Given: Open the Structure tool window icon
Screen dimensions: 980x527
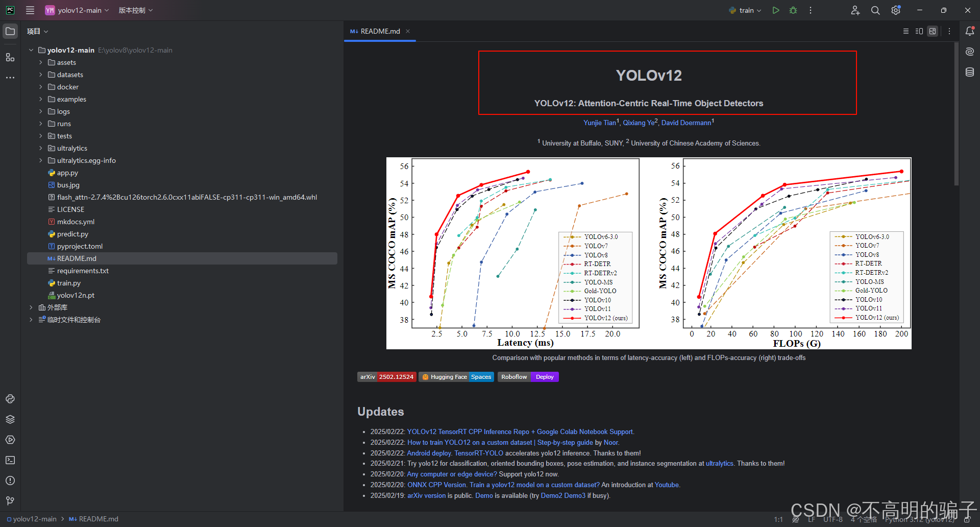Looking at the screenshot, I should (x=10, y=57).
